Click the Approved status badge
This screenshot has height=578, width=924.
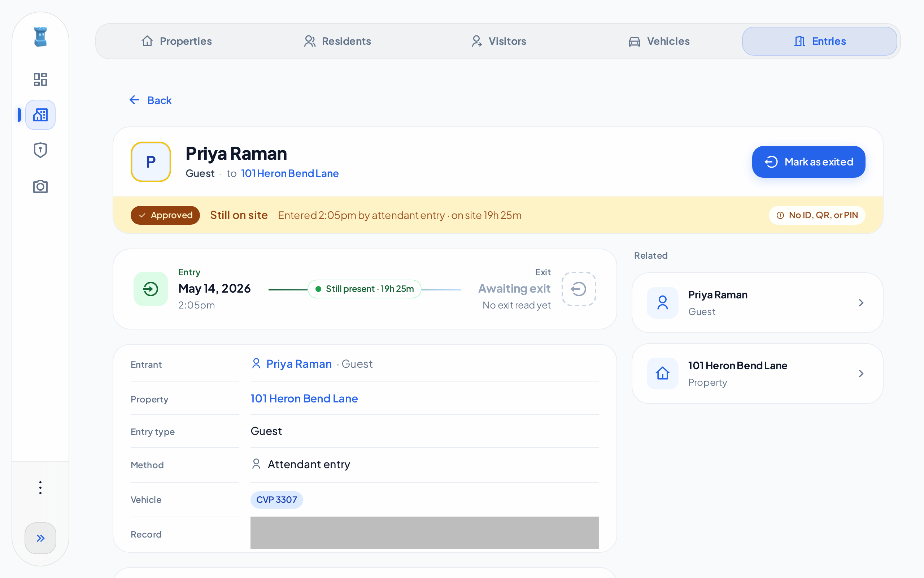pos(165,215)
